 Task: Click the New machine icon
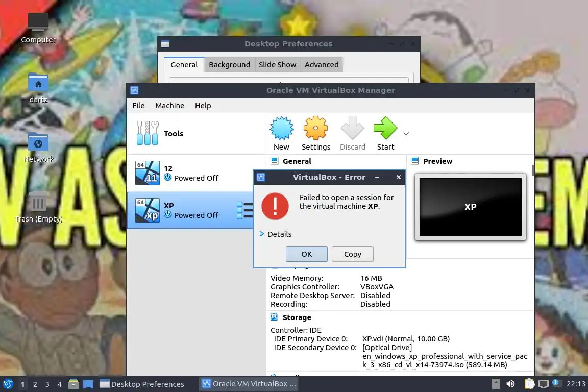[x=281, y=128]
